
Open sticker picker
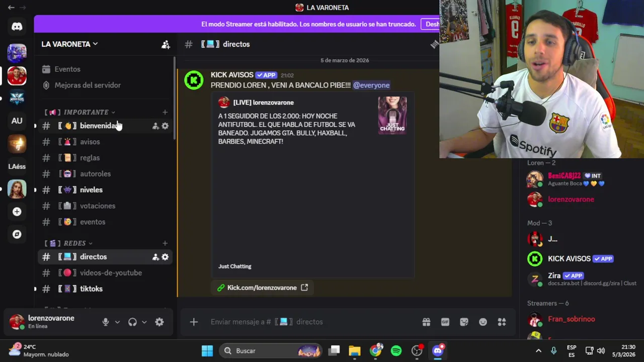[464, 322]
